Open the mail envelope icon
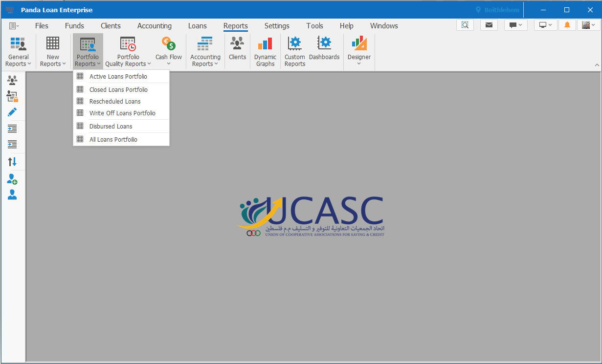 (489, 25)
